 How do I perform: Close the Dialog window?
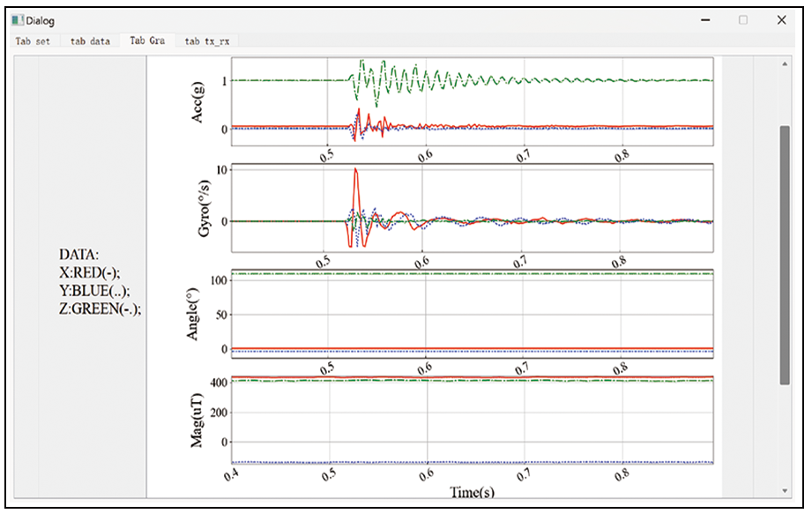(x=781, y=20)
